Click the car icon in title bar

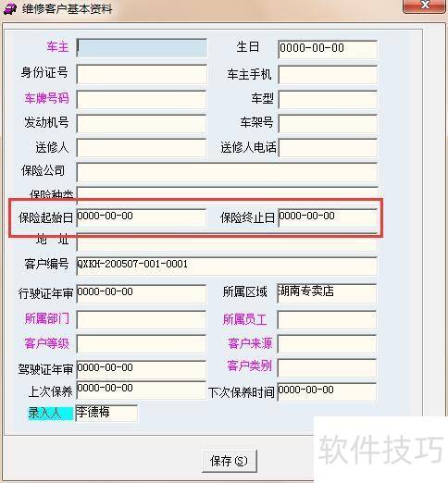coord(9,8)
